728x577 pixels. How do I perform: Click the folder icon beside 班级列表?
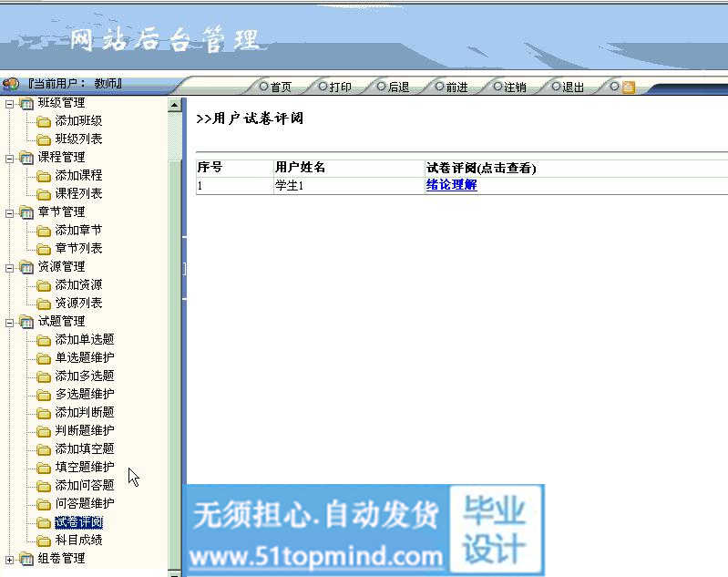44,139
